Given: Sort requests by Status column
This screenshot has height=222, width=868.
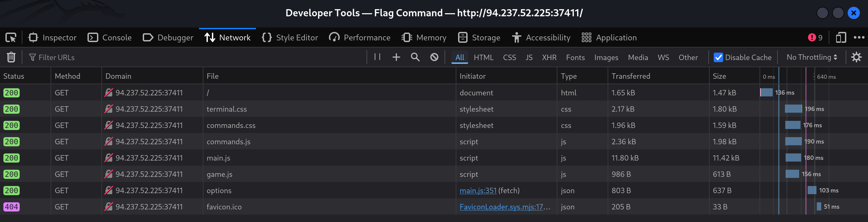Looking at the screenshot, I should click(25, 76).
